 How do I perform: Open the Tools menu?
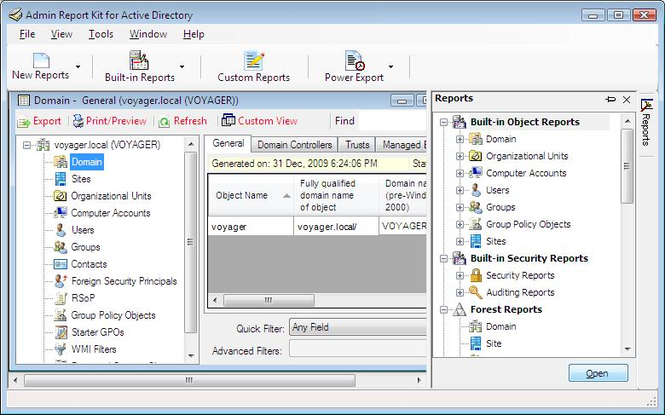pos(101,34)
